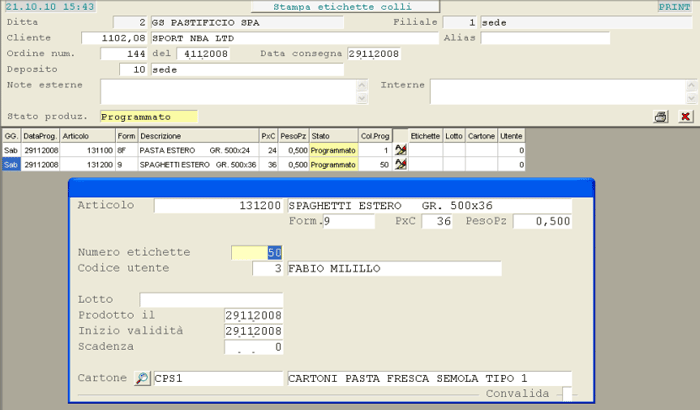Click the Codice utente field
The height and width of the screenshot is (410, 700).
point(256,269)
